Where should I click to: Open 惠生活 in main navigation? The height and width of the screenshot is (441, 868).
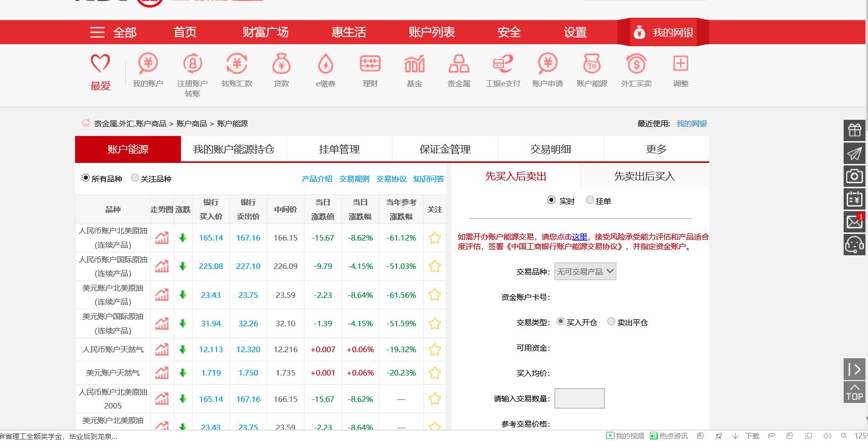[x=349, y=32]
